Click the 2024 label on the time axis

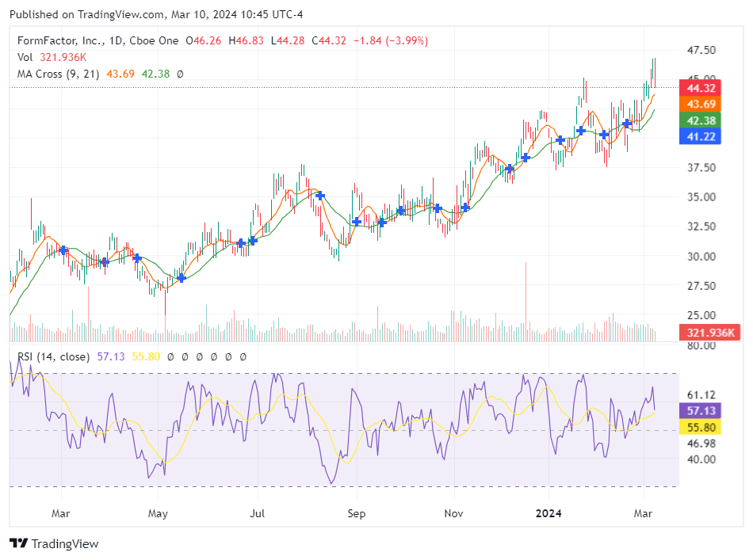548,513
